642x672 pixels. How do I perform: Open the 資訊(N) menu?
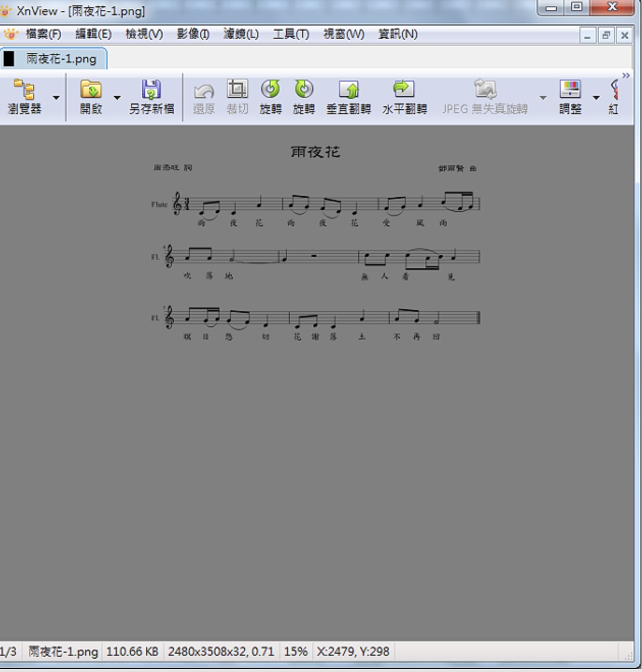click(398, 34)
